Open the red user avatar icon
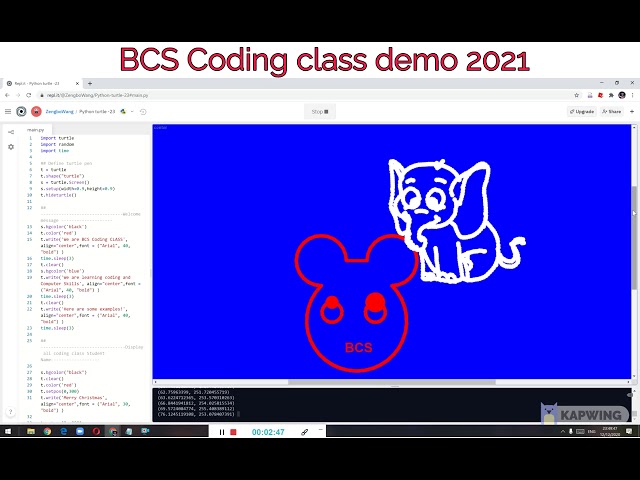The image size is (640, 480). click(x=36, y=111)
